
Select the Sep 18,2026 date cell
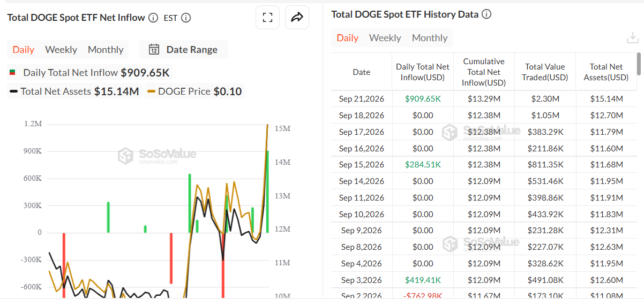[x=362, y=116]
